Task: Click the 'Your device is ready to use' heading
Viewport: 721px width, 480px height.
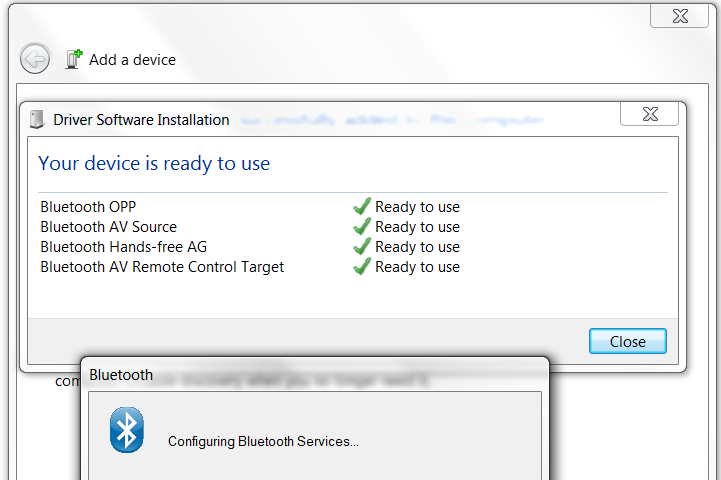Action: pos(154,163)
